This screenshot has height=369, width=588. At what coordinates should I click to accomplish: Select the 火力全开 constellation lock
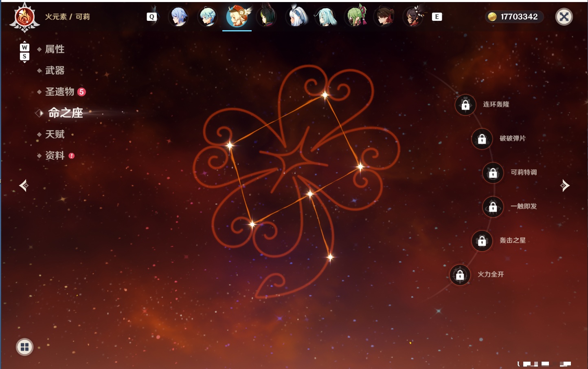pos(460,275)
